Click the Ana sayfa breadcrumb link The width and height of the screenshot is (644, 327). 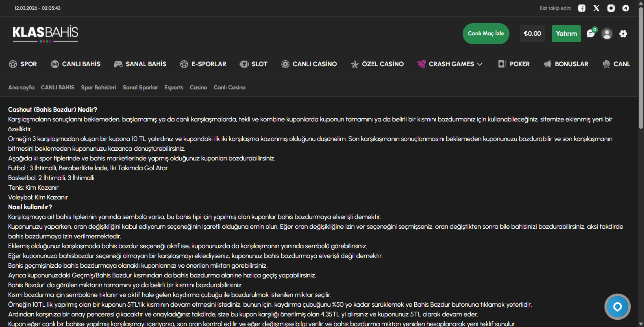coord(21,87)
